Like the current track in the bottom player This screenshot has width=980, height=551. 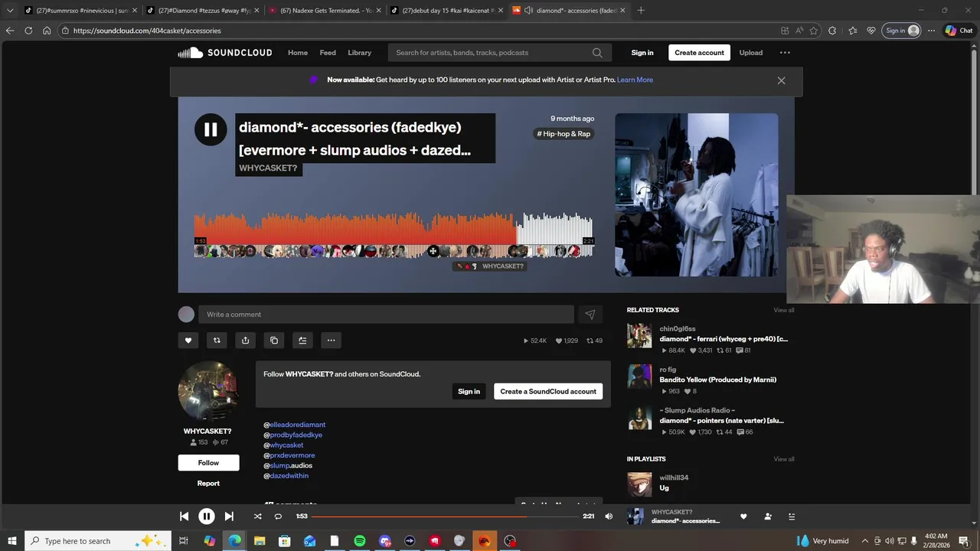(743, 517)
